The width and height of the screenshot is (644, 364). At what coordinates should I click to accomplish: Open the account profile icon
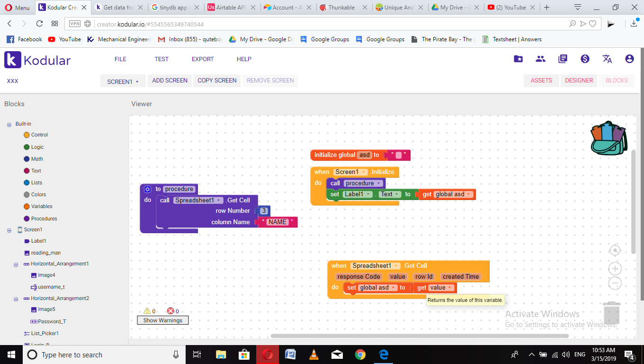coord(629,59)
